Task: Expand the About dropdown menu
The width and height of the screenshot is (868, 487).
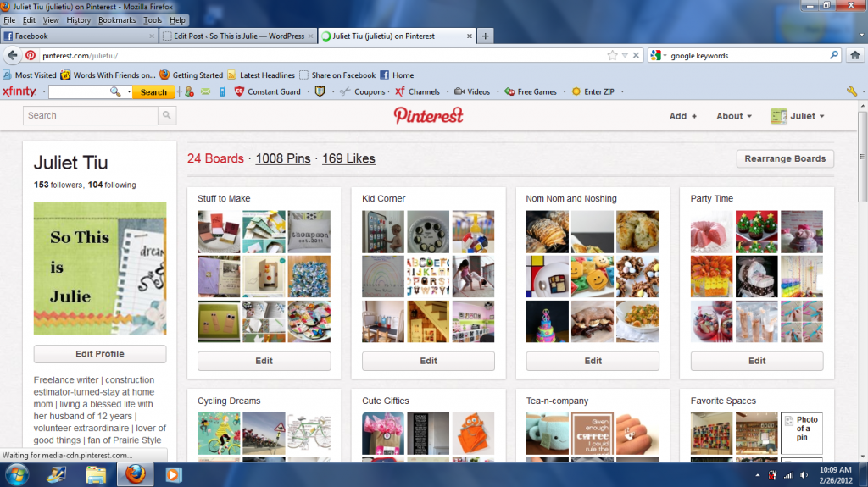Action: point(734,116)
